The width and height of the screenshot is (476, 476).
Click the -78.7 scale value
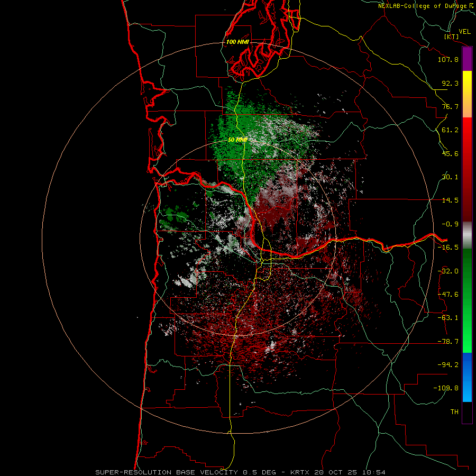[448, 342]
